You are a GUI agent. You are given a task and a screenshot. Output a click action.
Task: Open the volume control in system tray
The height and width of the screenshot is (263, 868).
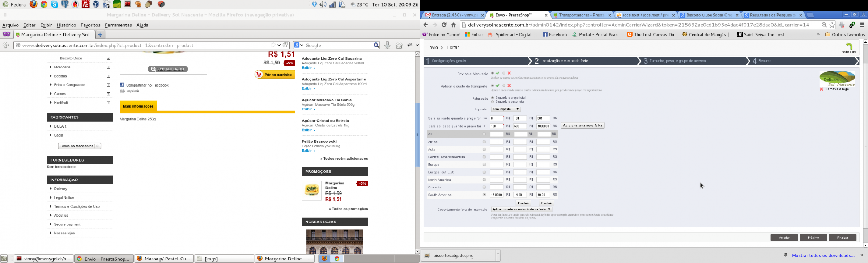323,4
